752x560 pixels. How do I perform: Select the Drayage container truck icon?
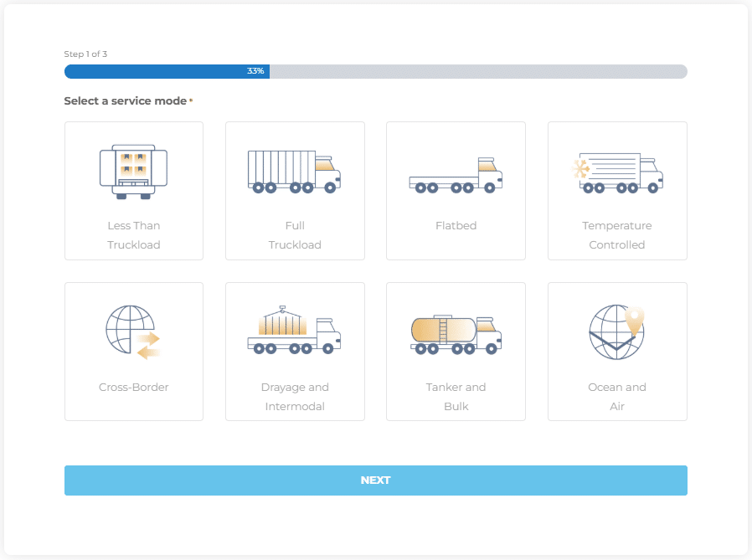[x=294, y=332]
